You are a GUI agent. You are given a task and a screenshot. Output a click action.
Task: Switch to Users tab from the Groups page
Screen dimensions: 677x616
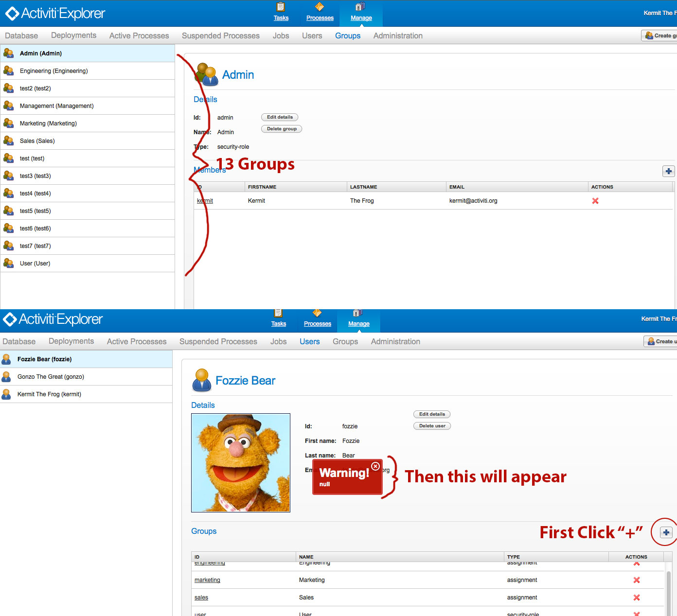coord(312,35)
